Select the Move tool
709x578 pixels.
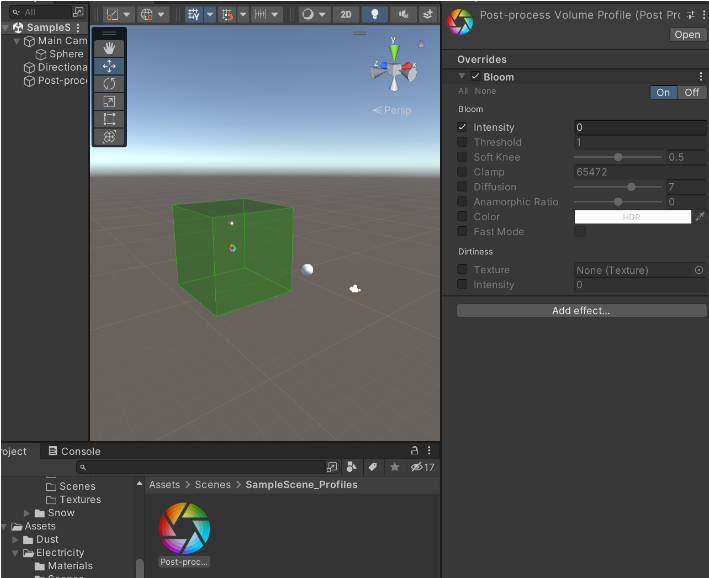109,66
